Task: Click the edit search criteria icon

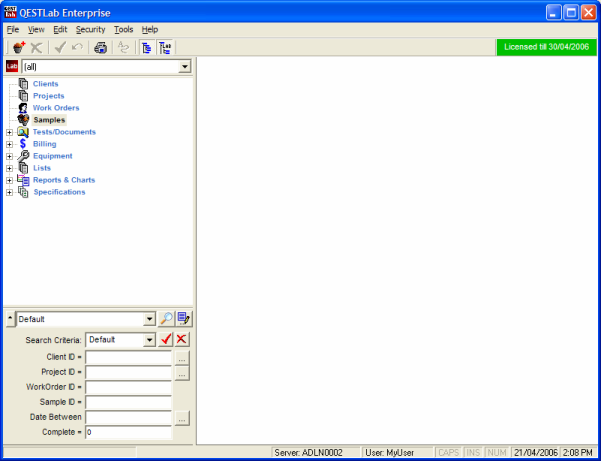Action: click(x=184, y=319)
